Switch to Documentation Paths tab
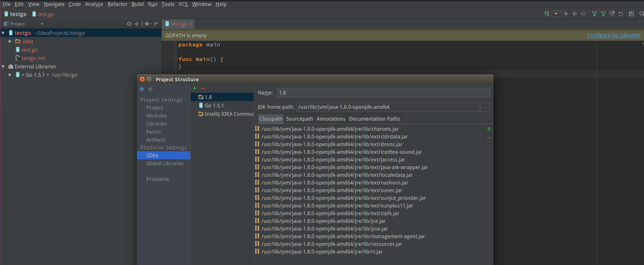Screen dimensions: 644x265 [x=374, y=119]
